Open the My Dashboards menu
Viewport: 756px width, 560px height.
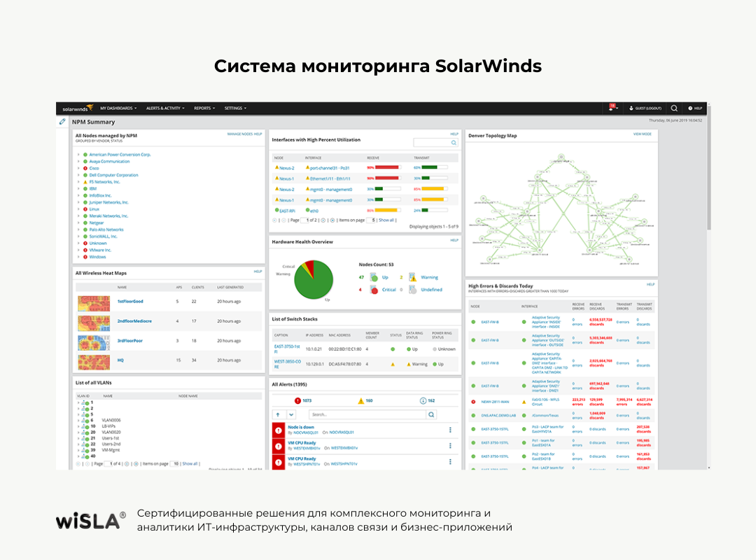point(118,108)
